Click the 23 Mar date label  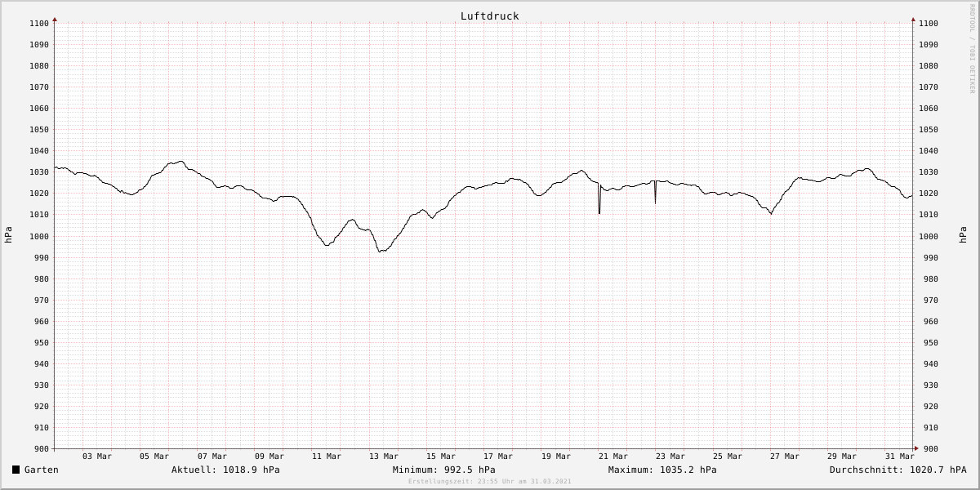pos(670,457)
